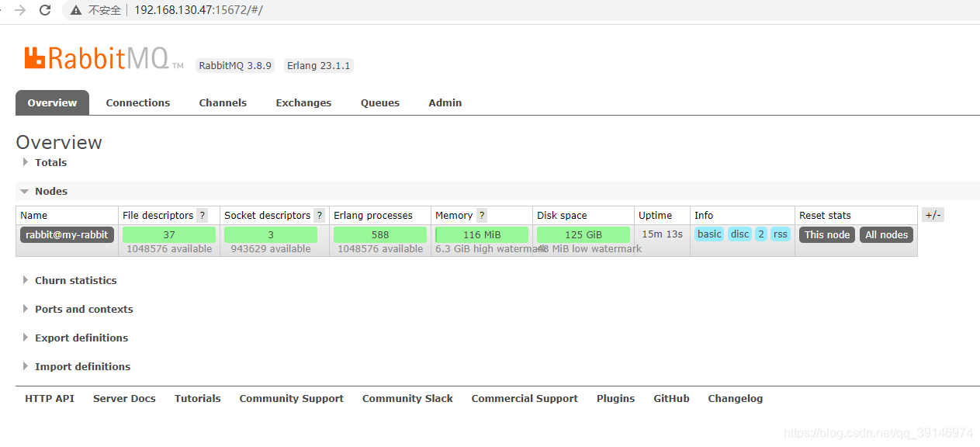Click the Uptime value 15m 13s
980x447 pixels.
tap(662, 234)
